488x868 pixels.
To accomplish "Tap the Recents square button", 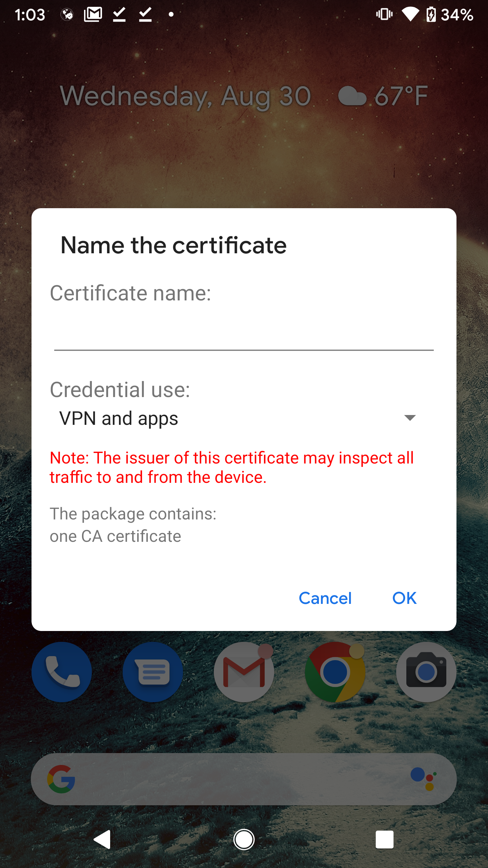I will click(x=385, y=840).
